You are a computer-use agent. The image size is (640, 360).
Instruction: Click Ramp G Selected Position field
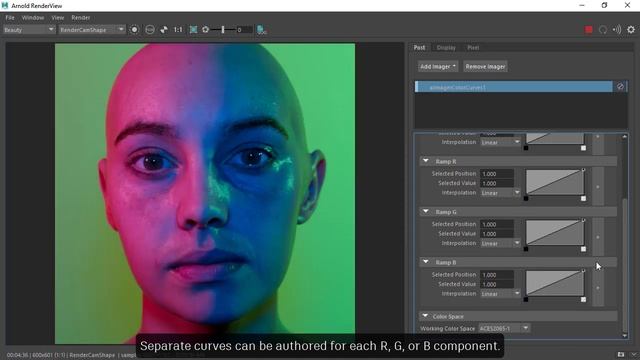(x=496, y=224)
